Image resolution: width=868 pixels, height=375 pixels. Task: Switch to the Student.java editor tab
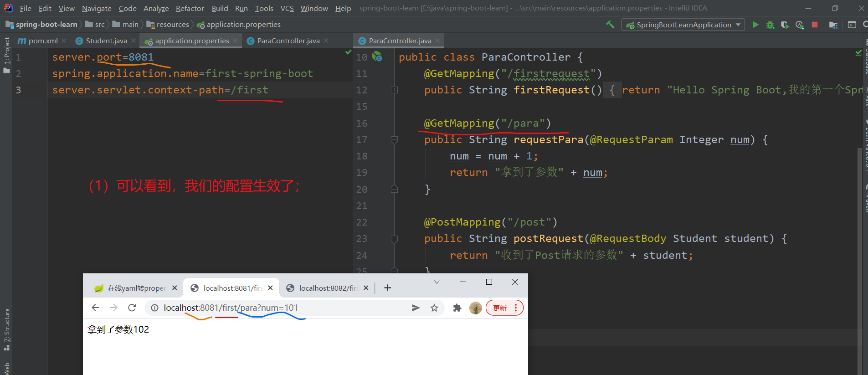tap(106, 41)
